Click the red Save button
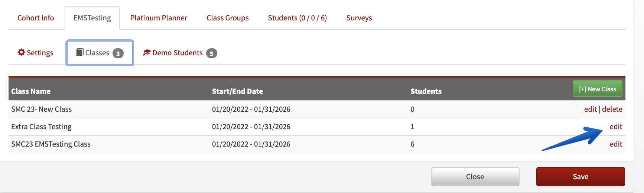Viewport: 644px width, 193px height. click(580, 177)
